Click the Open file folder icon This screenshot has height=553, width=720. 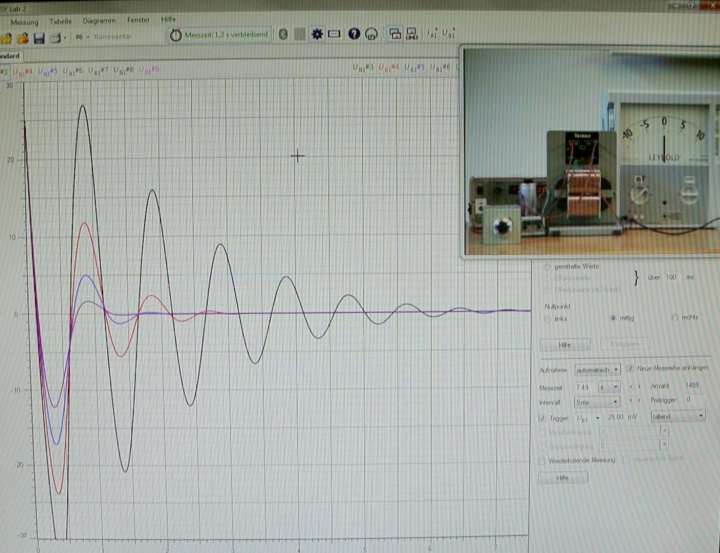22,38
